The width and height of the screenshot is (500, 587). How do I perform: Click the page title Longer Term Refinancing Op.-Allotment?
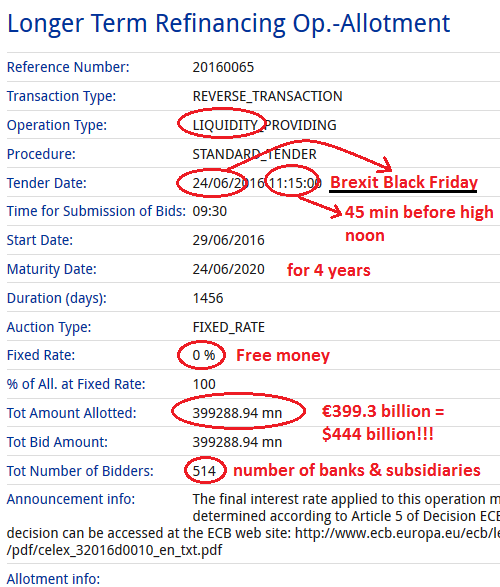228,24
